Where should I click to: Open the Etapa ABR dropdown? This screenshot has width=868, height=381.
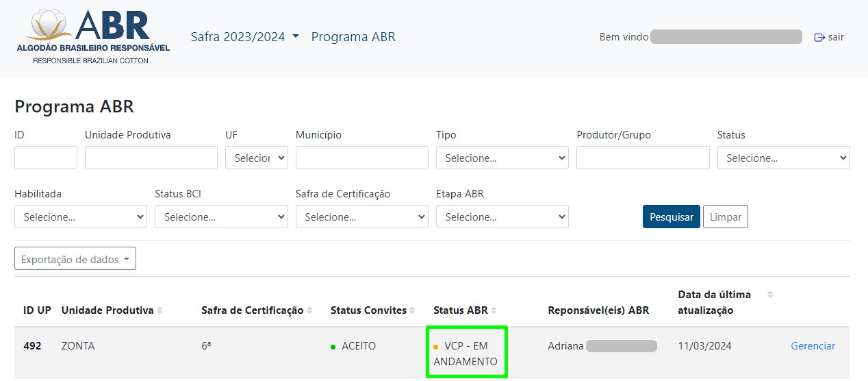502,217
